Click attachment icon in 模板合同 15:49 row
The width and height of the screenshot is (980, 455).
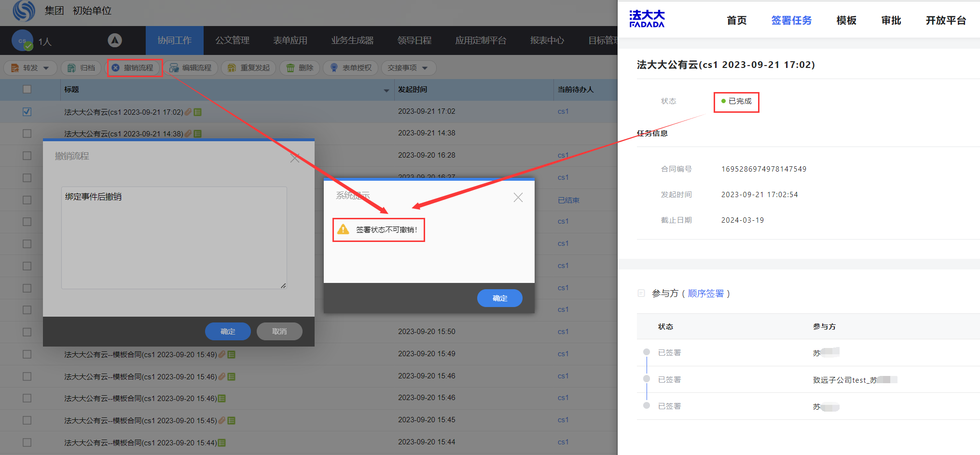coord(222,354)
